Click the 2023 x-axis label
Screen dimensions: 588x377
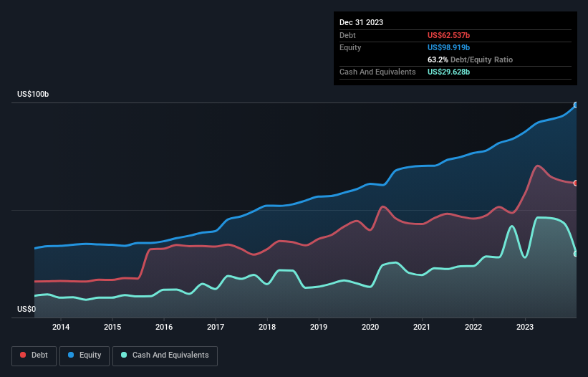(525, 327)
